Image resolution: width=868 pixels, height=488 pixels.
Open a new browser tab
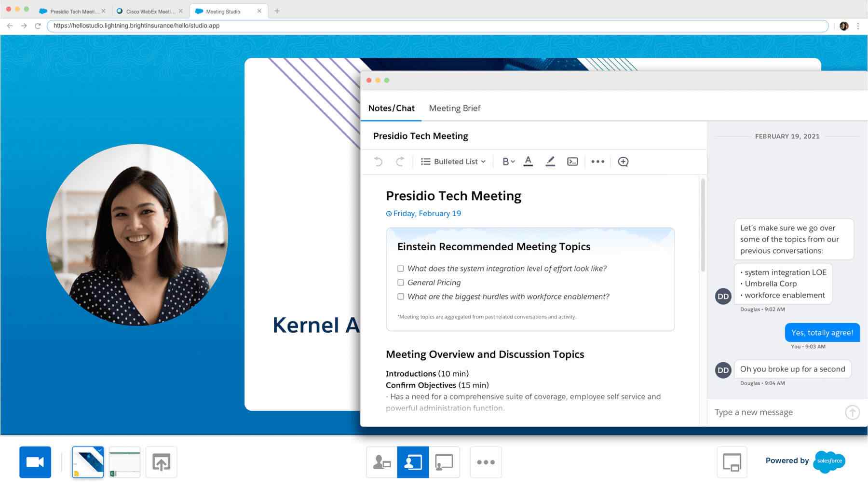(x=277, y=11)
